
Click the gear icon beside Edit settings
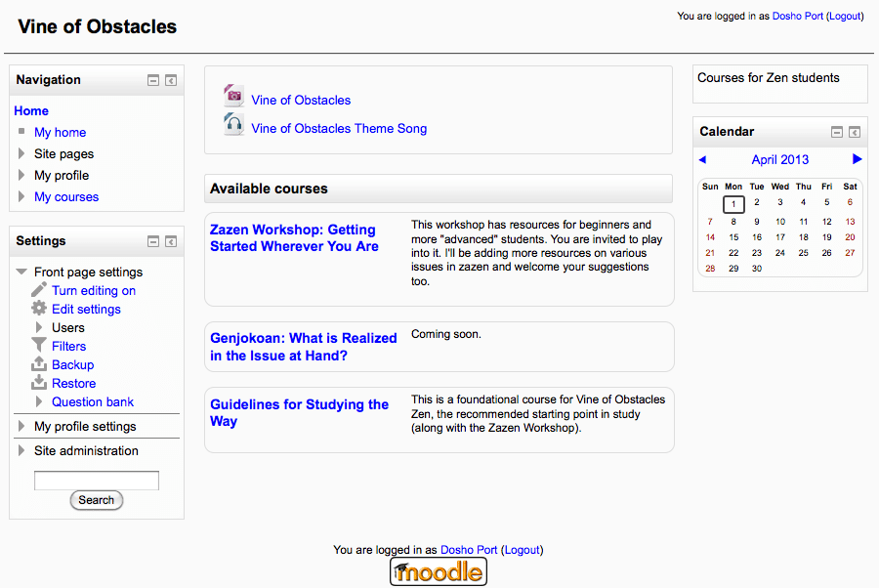[39, 309]
